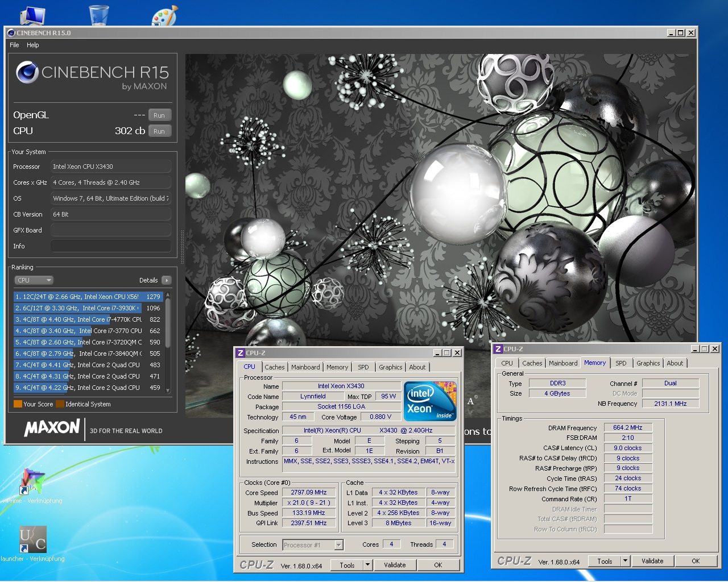Open the File menu in Cinebench
728x582 pixels.
pos(14,45)
